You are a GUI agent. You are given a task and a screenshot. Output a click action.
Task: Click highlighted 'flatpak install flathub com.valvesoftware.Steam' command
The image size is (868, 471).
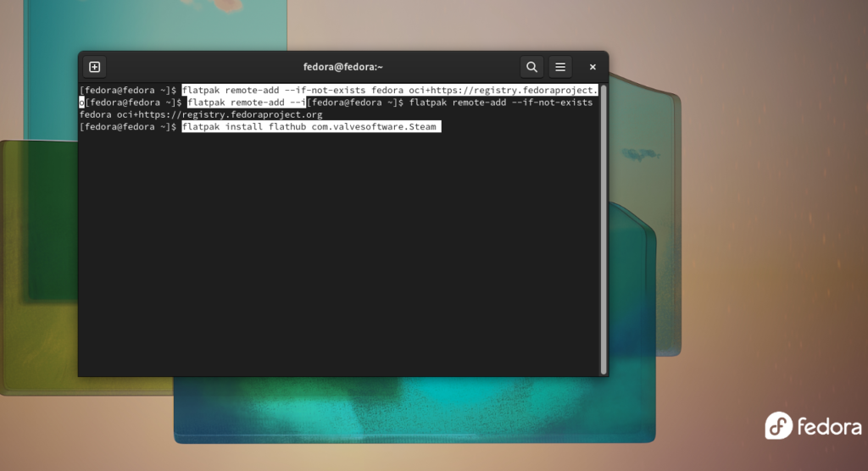click(311, 127)
